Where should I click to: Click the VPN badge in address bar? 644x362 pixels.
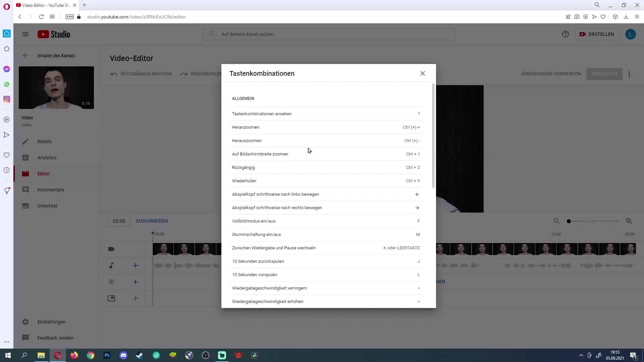[x=70, y=17]
